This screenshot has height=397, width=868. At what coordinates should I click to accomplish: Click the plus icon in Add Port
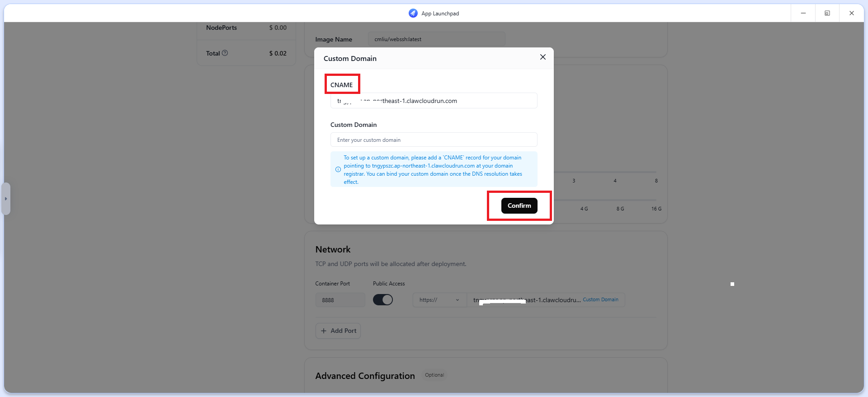[x=324, y=331]
